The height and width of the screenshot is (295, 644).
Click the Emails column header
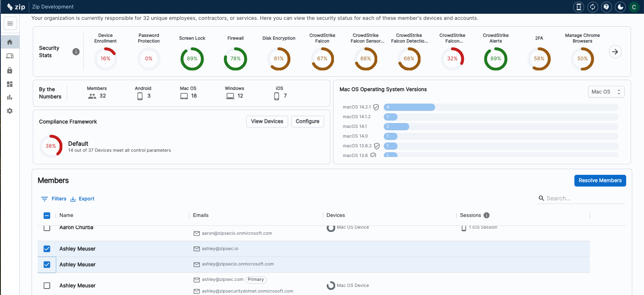click(201, 215)
